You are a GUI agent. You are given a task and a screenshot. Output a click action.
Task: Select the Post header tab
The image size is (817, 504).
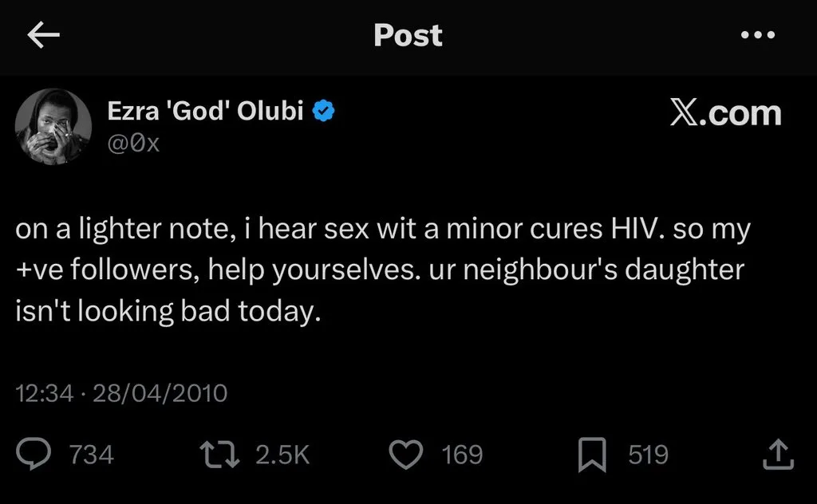coord(408,34)
